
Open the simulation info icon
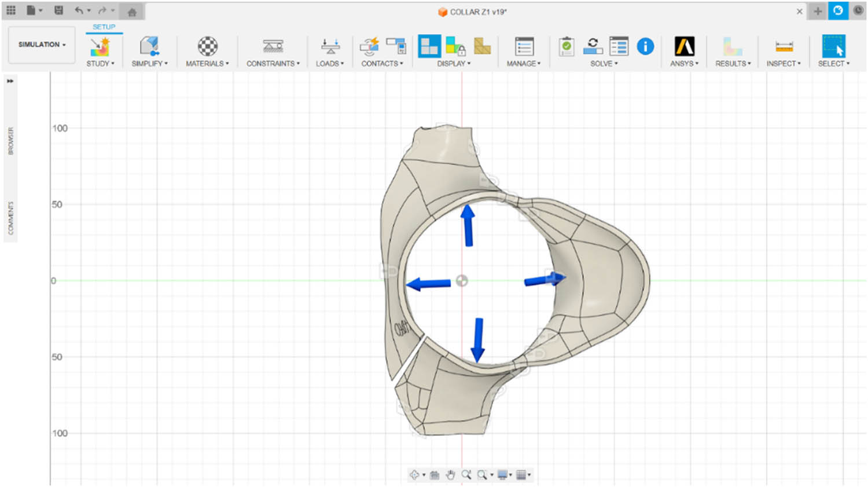[645, 47]
